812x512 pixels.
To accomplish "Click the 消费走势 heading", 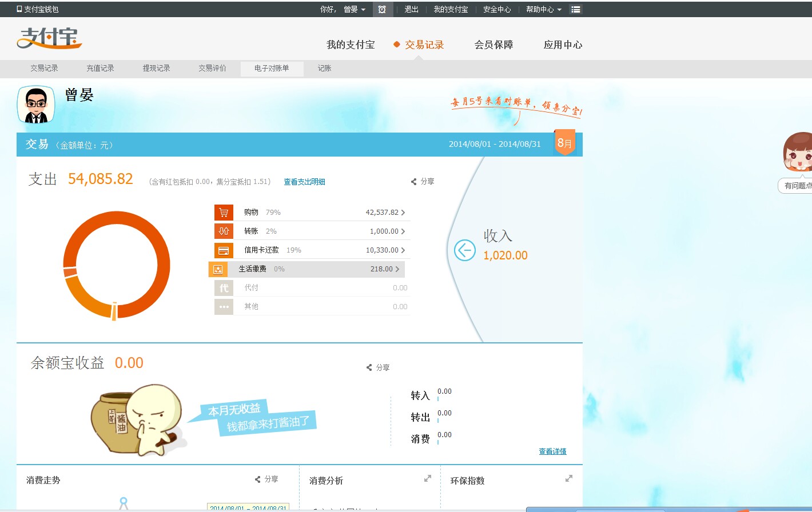I will tap(43, 481).
